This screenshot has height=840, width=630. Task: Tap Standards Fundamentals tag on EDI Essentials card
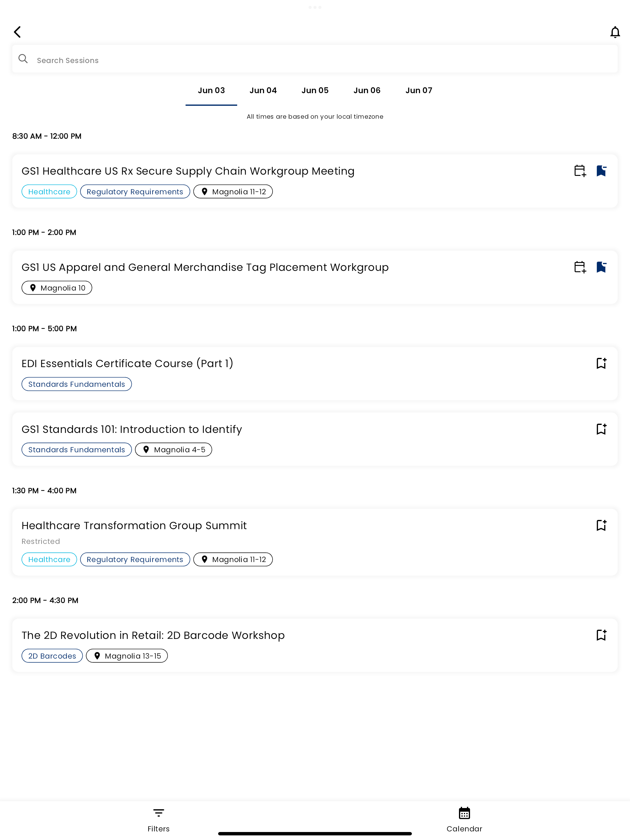tap(77, 384)
